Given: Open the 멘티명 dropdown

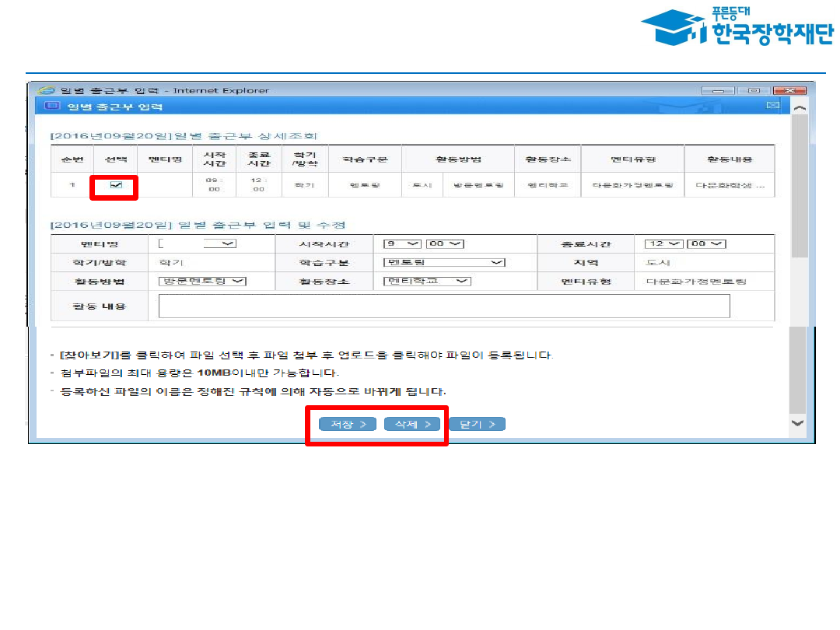Looking at the screenshot, I should pos(197,243).
